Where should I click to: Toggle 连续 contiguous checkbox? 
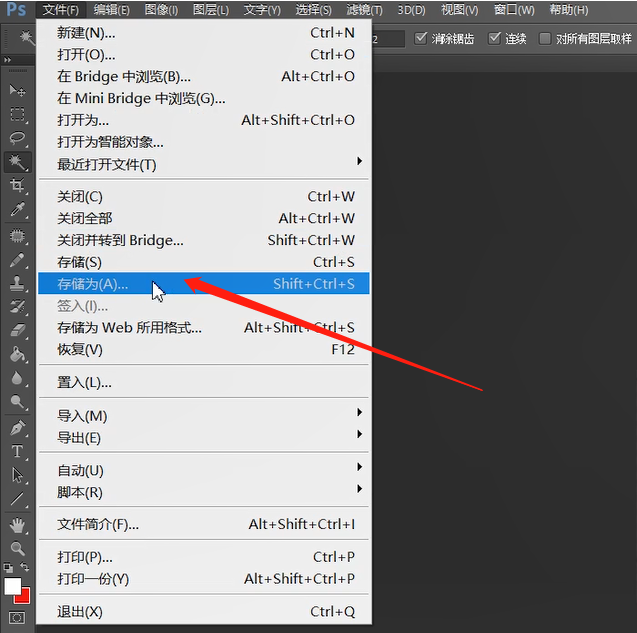(494, 39)
